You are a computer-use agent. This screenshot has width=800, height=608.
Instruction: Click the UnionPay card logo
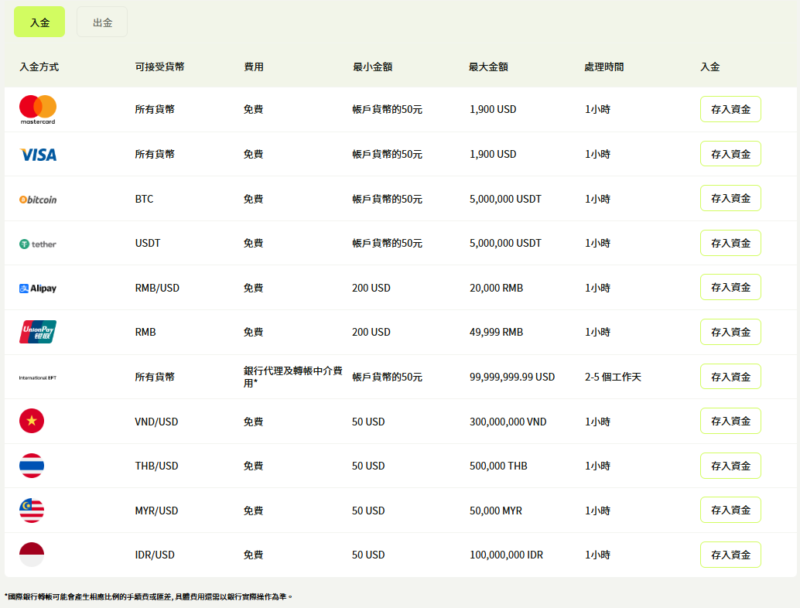(38, 332)
